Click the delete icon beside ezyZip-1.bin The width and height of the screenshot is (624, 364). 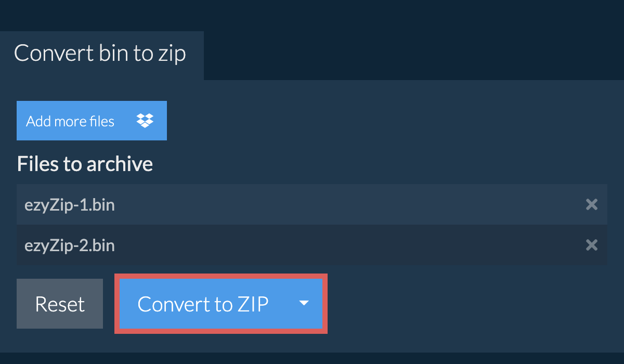point(592,204)
